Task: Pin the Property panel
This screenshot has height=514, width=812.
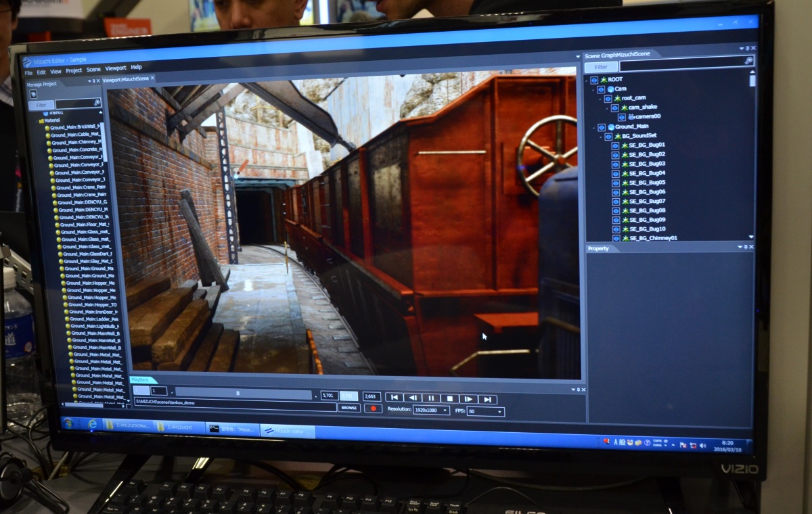Action: (x=745, y=248)
